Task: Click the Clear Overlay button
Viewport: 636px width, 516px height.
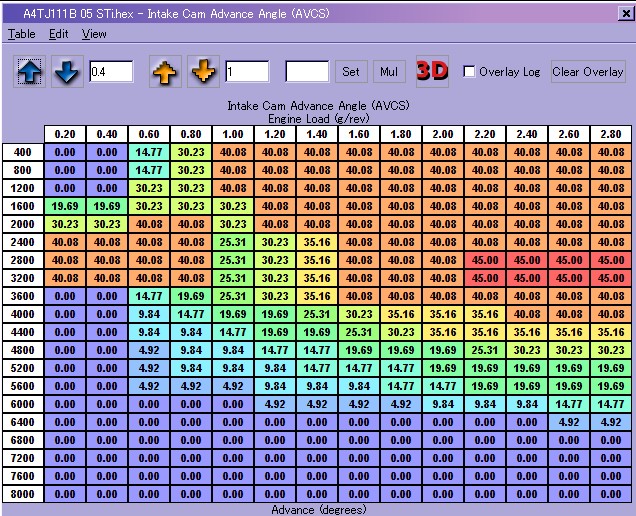Action: pyautogui.click(x=588, y=72)
